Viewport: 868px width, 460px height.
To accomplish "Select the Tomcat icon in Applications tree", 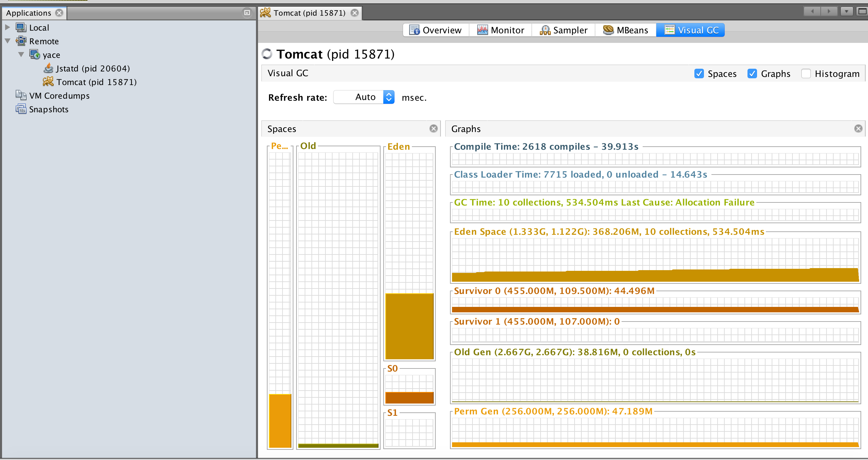I will 48,82.
